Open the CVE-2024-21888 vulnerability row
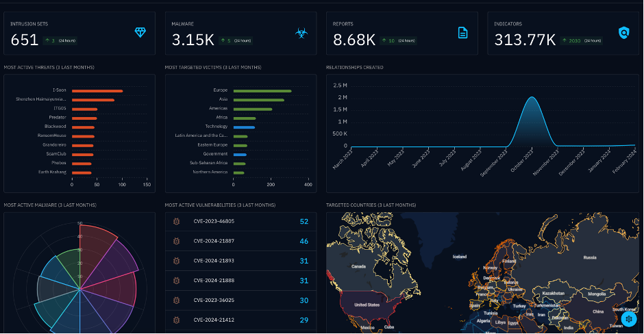The image size is (644, 334). coord(214,281)
